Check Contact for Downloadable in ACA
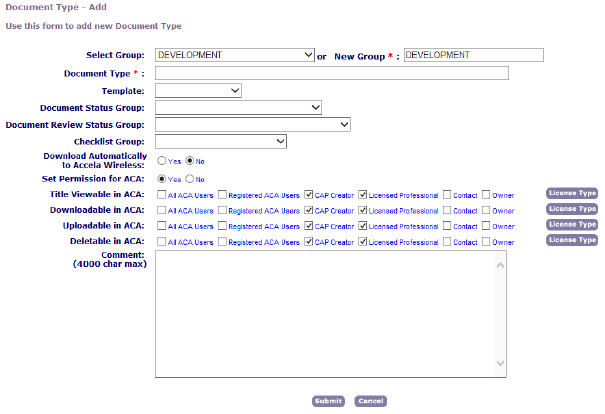The width and height of the screenshot is (605, 414). pos(447,210)
